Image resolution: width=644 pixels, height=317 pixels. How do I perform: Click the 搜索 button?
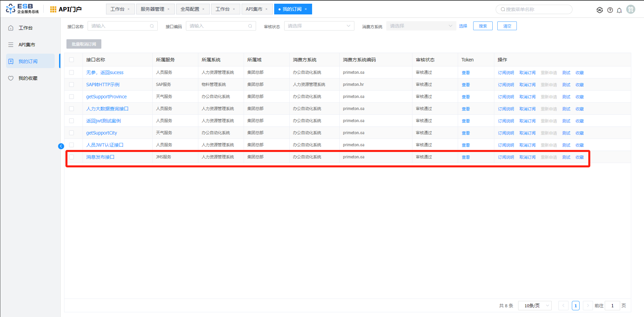483,26
